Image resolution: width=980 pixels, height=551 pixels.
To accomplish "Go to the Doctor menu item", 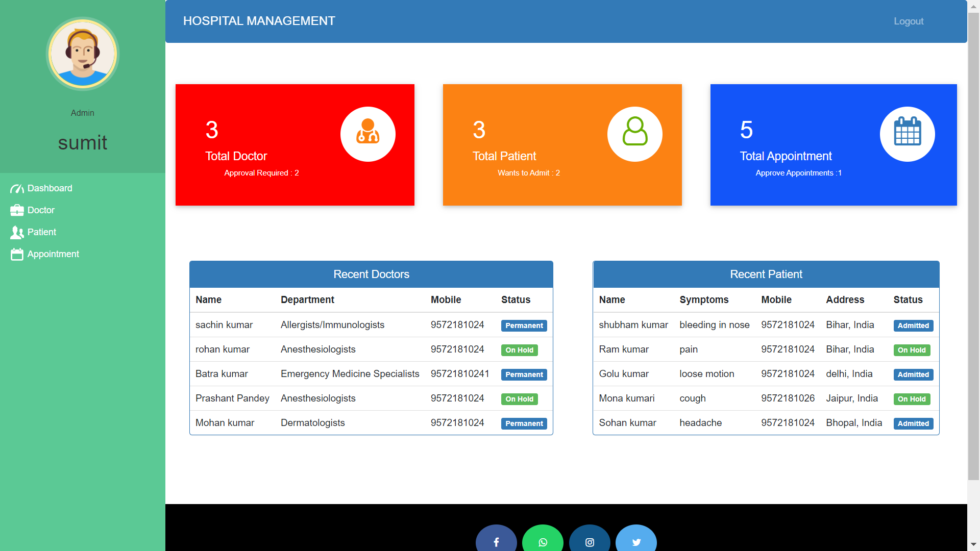I will 41,210.
